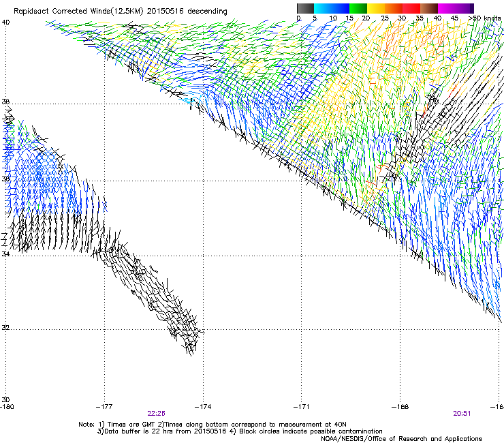Click latitude label 40
504x443 pixels.
pos(5,22)
